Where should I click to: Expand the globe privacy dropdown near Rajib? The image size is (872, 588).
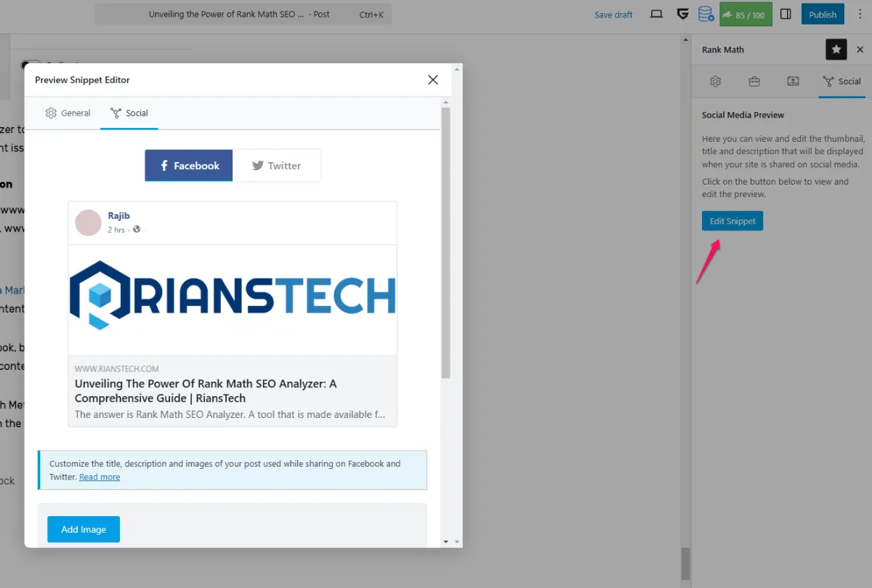135,230
